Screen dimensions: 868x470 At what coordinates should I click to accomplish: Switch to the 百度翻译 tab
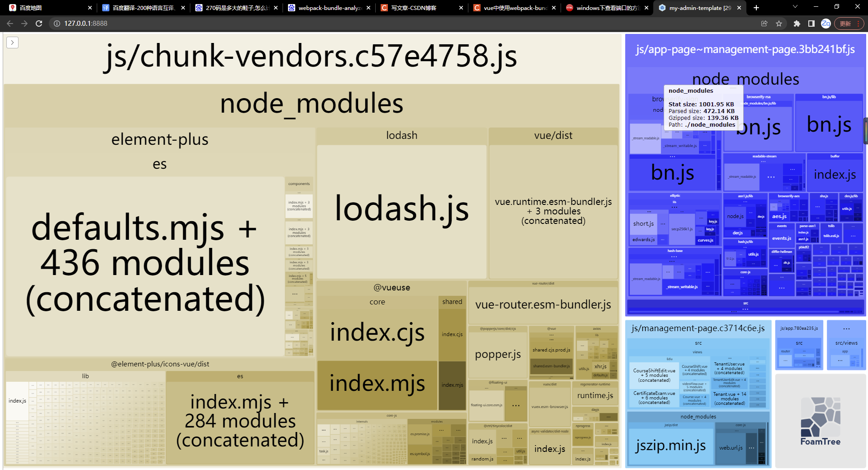click(143, 8)
